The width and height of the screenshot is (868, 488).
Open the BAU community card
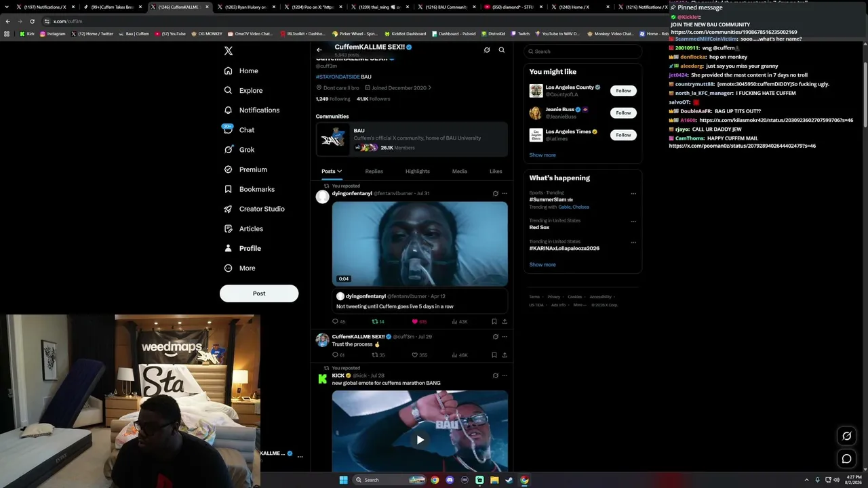click(x=412, y=138)
